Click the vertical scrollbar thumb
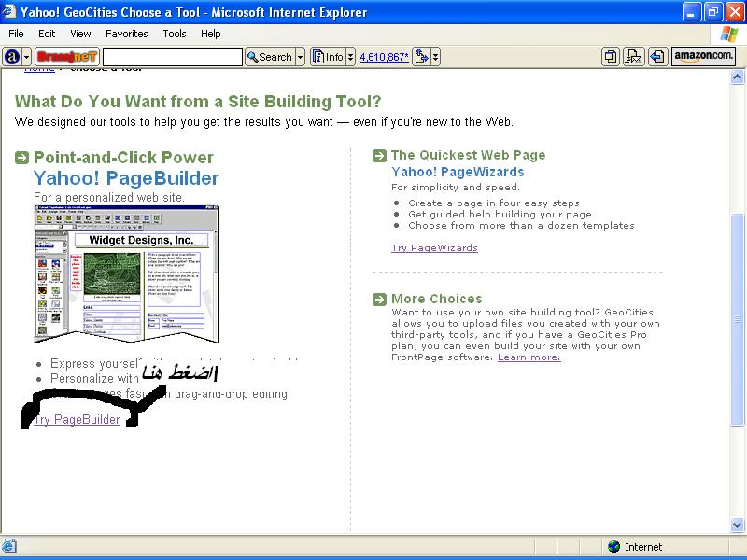The image size is (747, 560). click(737, 319)
